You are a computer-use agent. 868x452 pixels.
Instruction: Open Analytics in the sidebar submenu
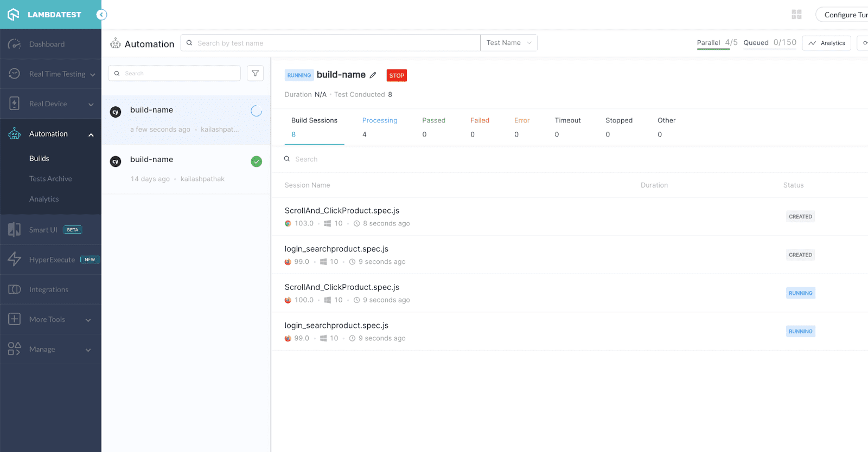(44, 199)
